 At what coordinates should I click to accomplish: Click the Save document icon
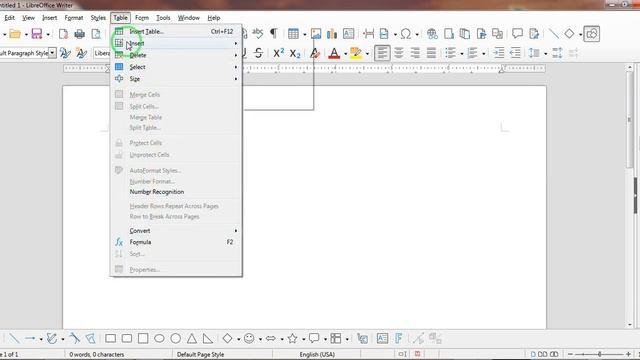(37, 34)
